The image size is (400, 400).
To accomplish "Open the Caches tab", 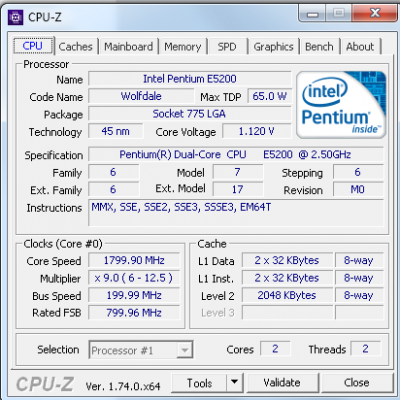I will point(75,47).
